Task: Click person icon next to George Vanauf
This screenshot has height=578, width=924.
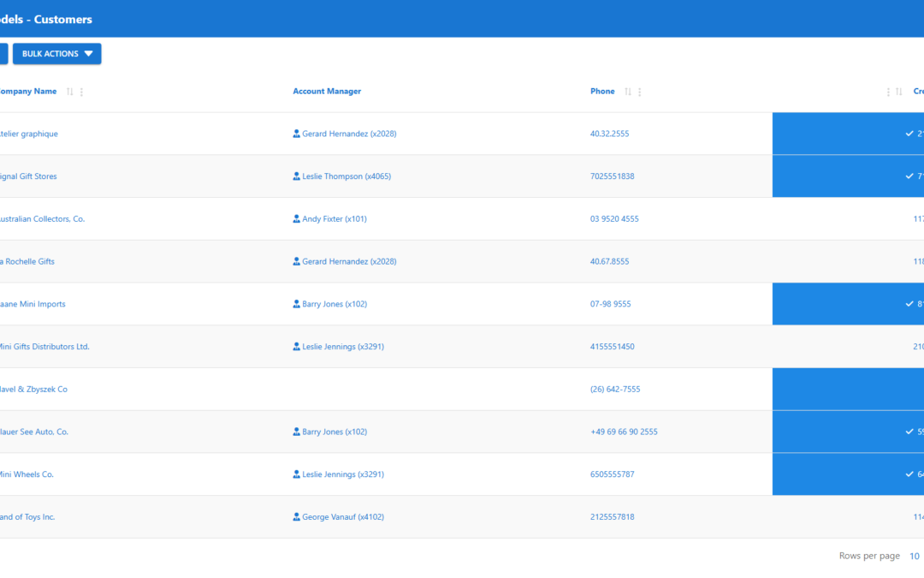Action: click(296, 516)
